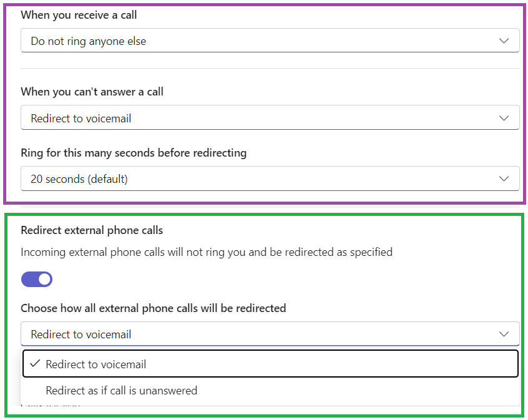Click the checkmark beside 'Redirect to voicemail' option
Screen dimensions: 528x420
click(x=35, y=364)
